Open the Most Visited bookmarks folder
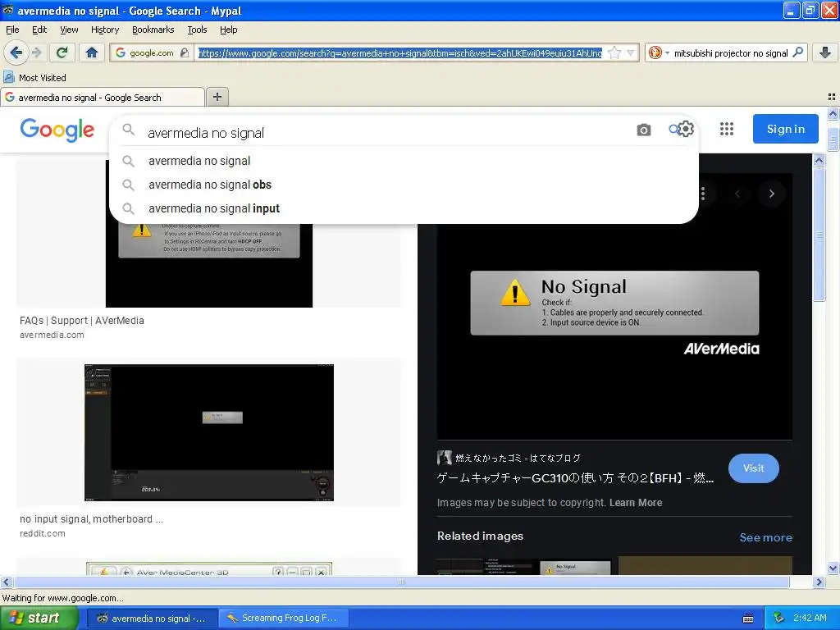The height and width of the screenshot is (630, 840). coord(34,78)
